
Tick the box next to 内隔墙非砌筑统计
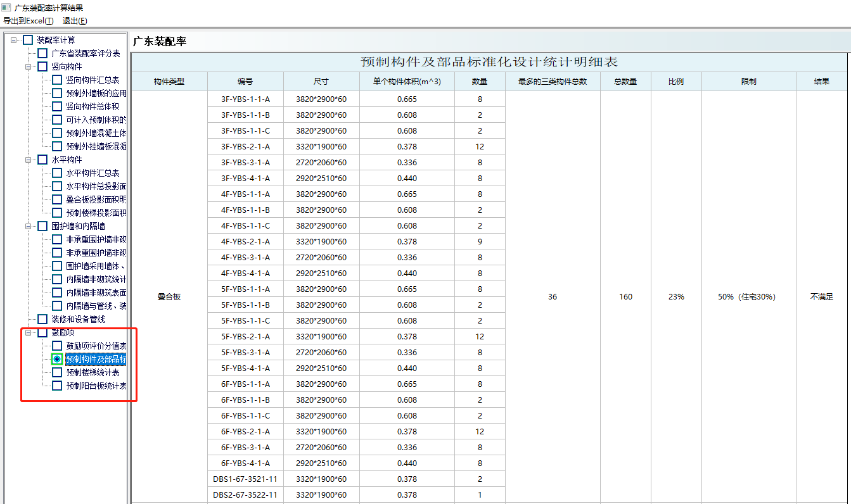57,279
